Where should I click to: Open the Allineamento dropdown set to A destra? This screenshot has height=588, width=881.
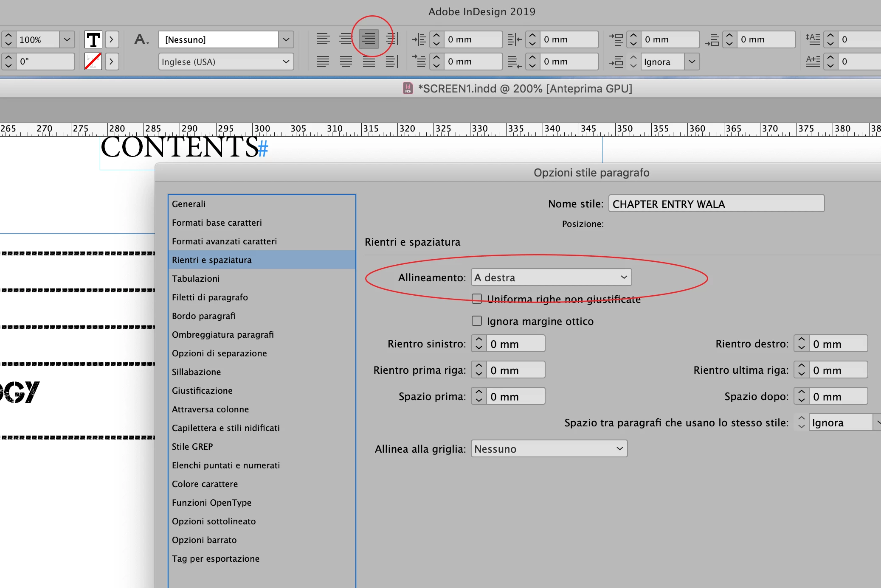pos(551,277)
